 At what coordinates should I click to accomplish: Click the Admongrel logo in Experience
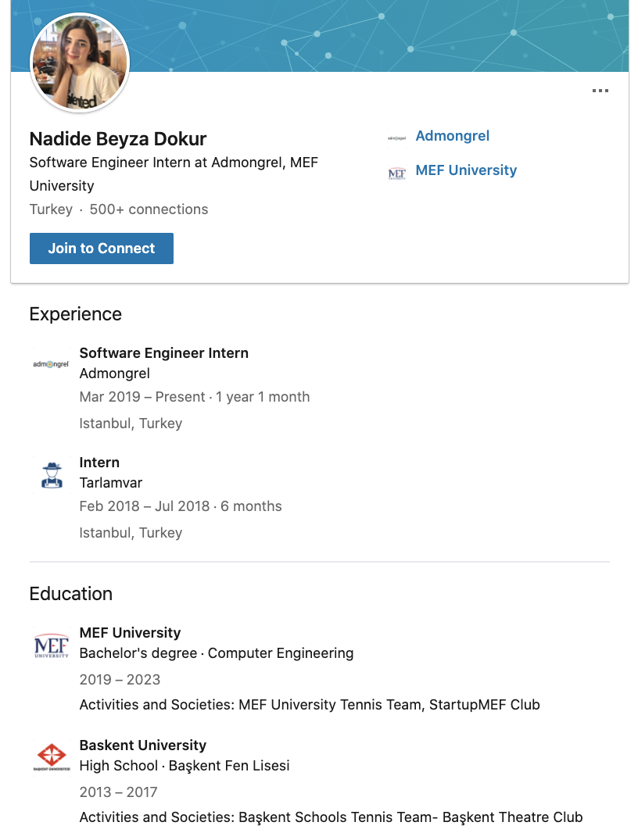click(x=51, y=364)
